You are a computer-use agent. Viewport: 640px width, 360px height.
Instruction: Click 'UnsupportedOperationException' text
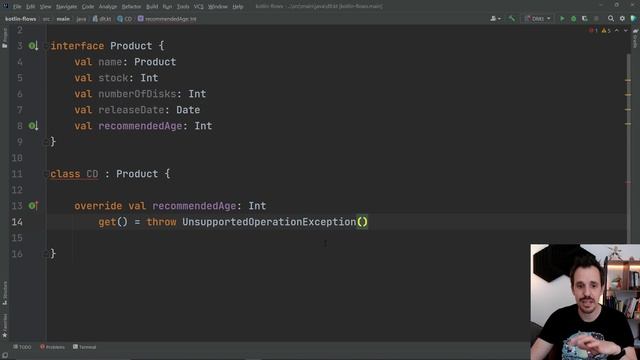[x=269, y=222]
